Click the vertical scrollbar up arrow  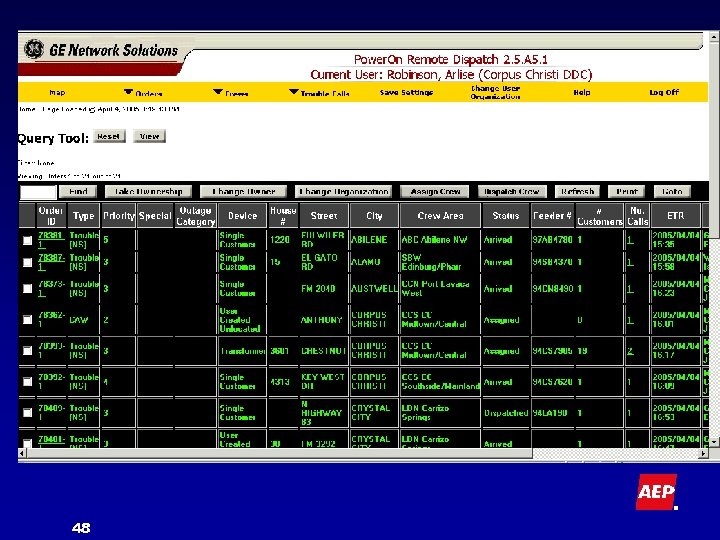[714, 36]
